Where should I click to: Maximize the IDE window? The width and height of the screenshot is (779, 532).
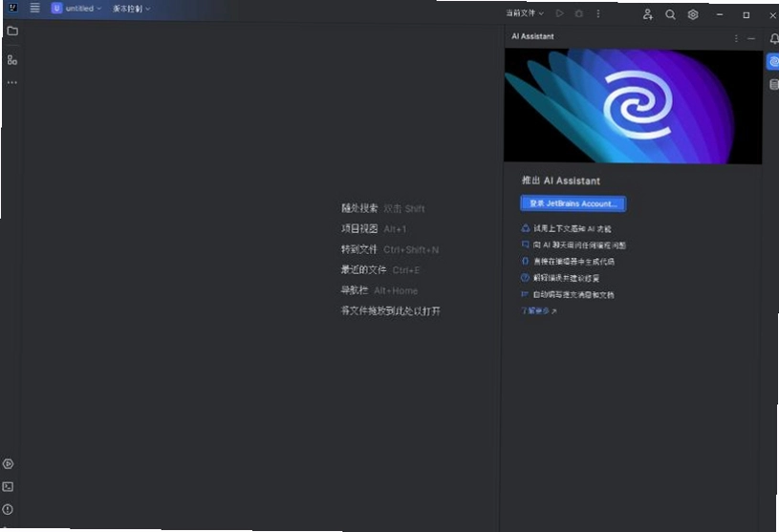coord(747,15)
